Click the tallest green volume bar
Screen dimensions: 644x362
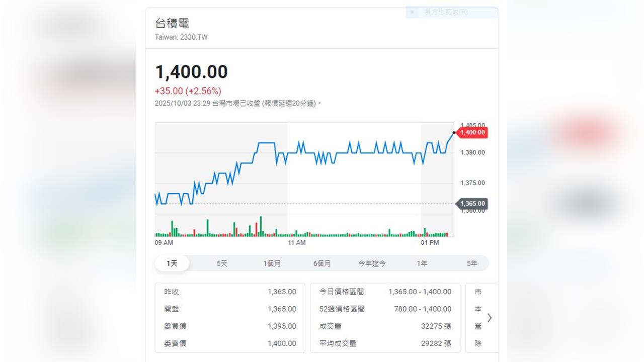point(261,226)
